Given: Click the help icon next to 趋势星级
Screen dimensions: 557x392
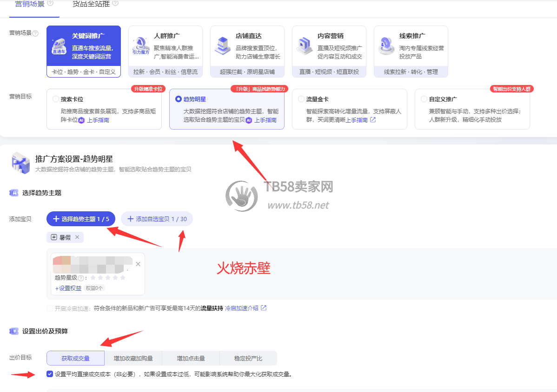Looking at the screenshot, I should click(81, 278).
